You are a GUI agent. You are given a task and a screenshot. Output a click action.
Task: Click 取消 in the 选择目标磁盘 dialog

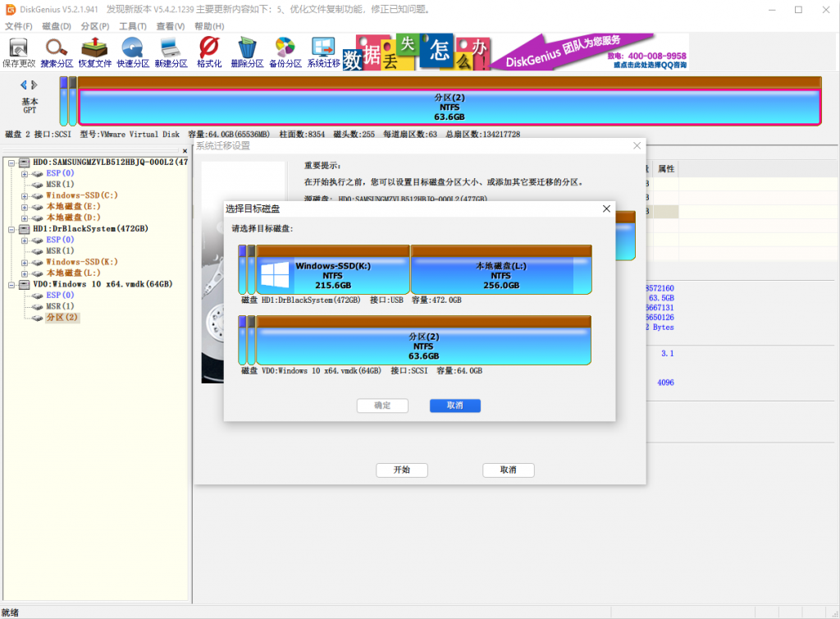(x=454, y=406)
